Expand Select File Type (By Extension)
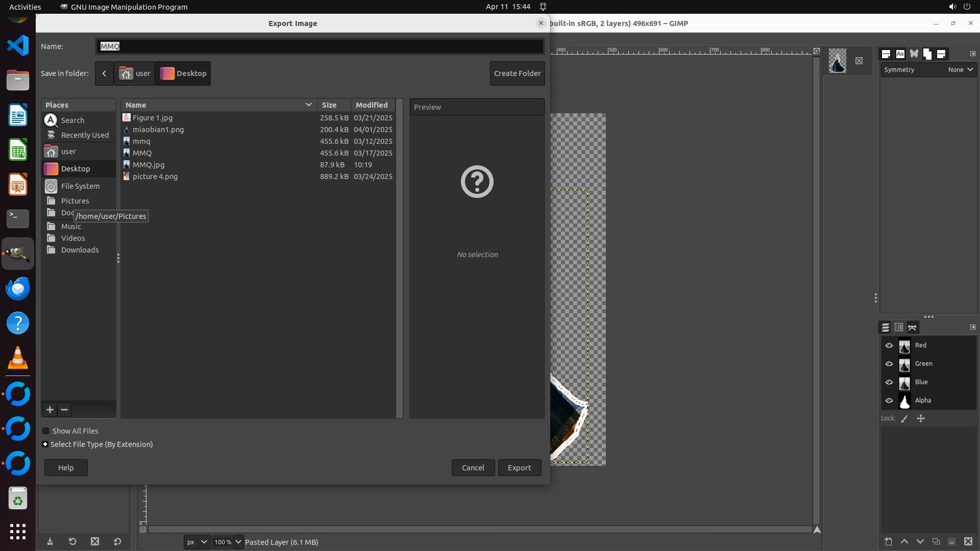This screenshot has width=980, height=551. point(45,444)
